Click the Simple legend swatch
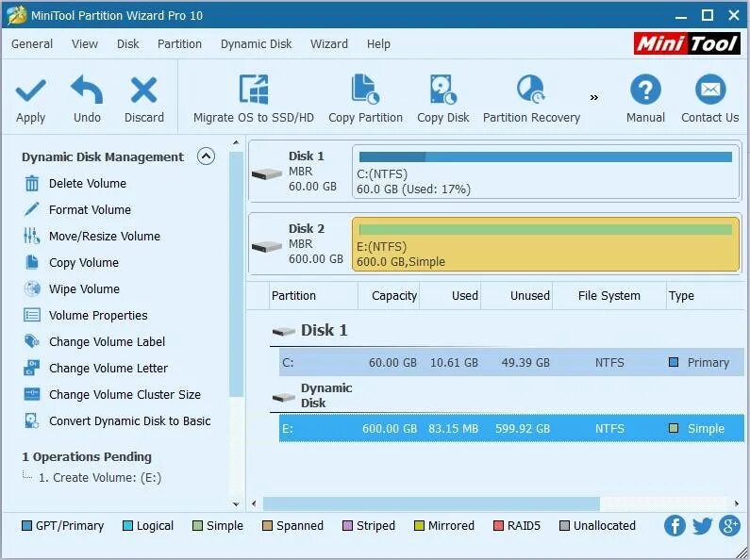 click(x=197, y=526)
